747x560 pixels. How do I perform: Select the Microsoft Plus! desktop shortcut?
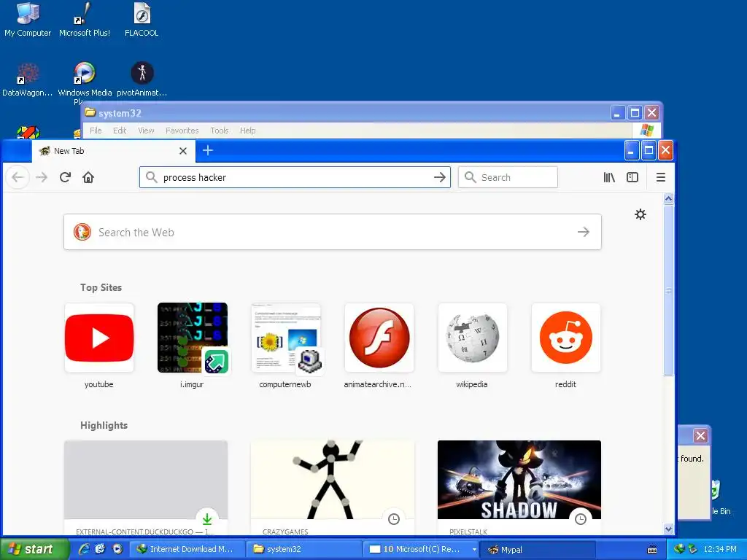click(85, 20)
